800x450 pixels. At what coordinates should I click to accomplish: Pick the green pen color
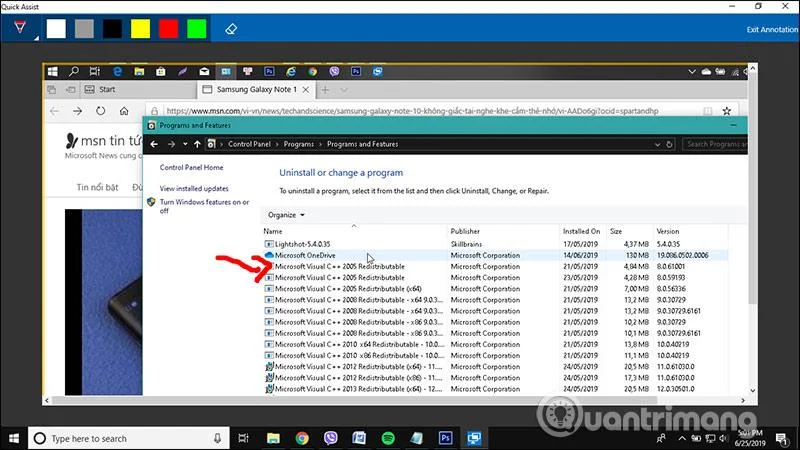[x=196, y=29]
